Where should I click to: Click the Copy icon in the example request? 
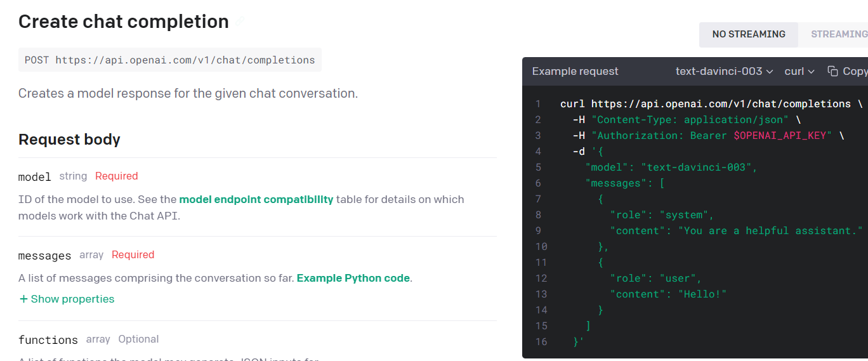pos(832,71)
